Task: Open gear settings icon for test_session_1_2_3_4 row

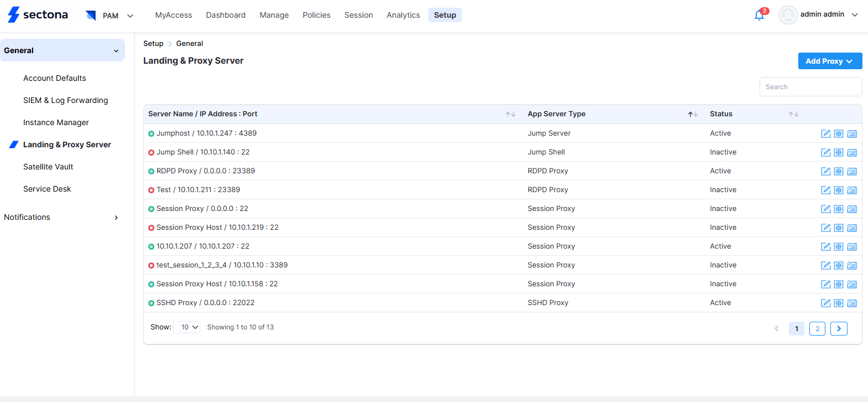Action: 839,265
